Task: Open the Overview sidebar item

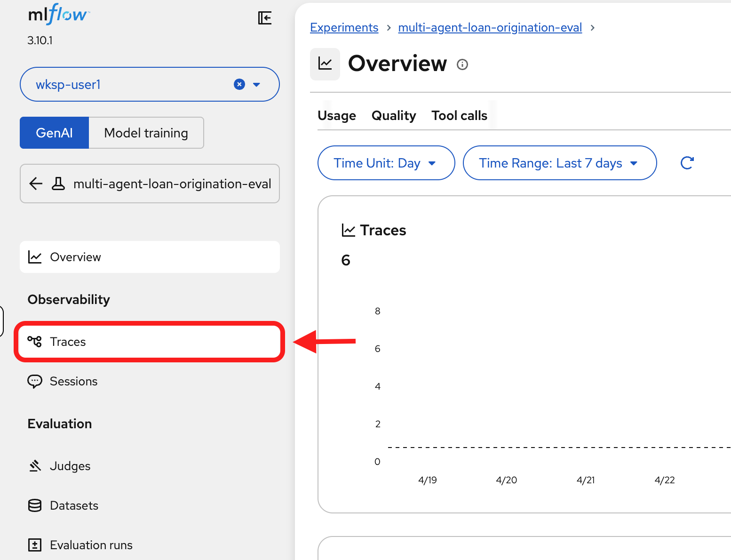Action: coord(150,257)
